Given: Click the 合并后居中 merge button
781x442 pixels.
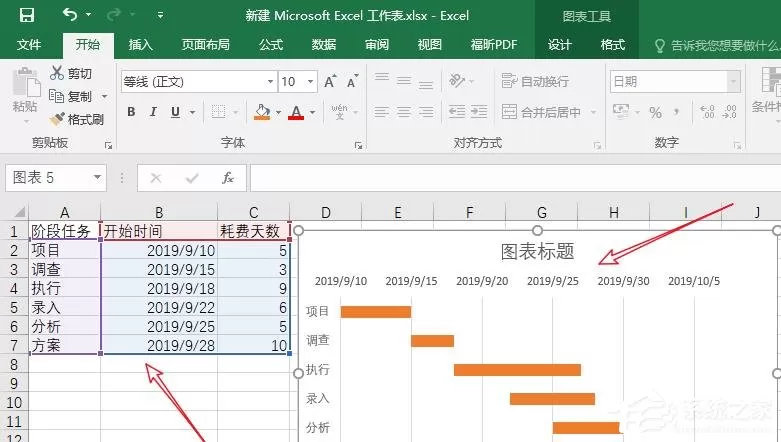Looking at the screenshot, I should pyautogui.click(x=541, y=112).
